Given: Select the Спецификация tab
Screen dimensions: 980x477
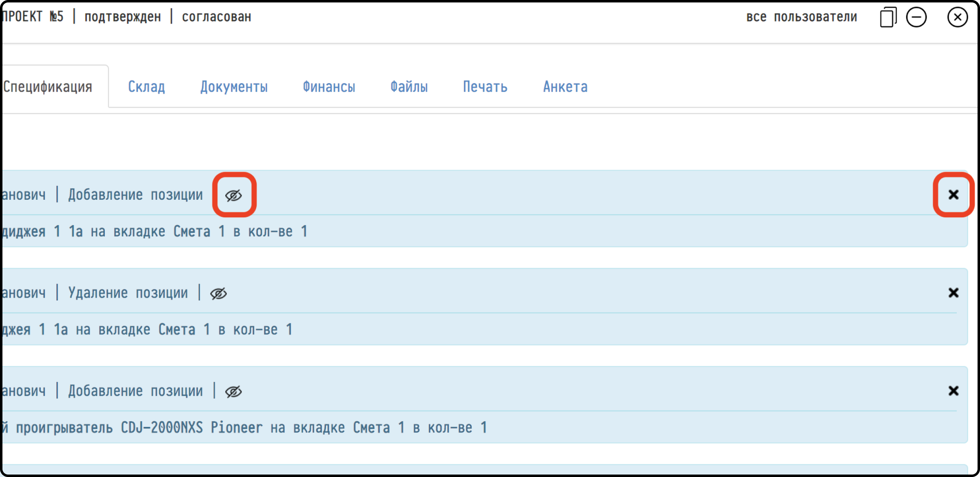Looking at the screenshot, I should point(48,87).
